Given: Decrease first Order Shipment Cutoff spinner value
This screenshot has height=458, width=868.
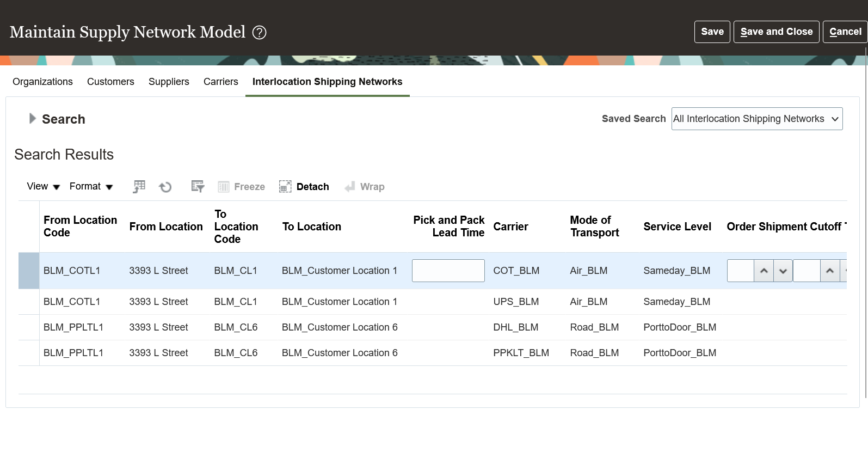Looking at the screenshot, I should click(x=783, y=271).
